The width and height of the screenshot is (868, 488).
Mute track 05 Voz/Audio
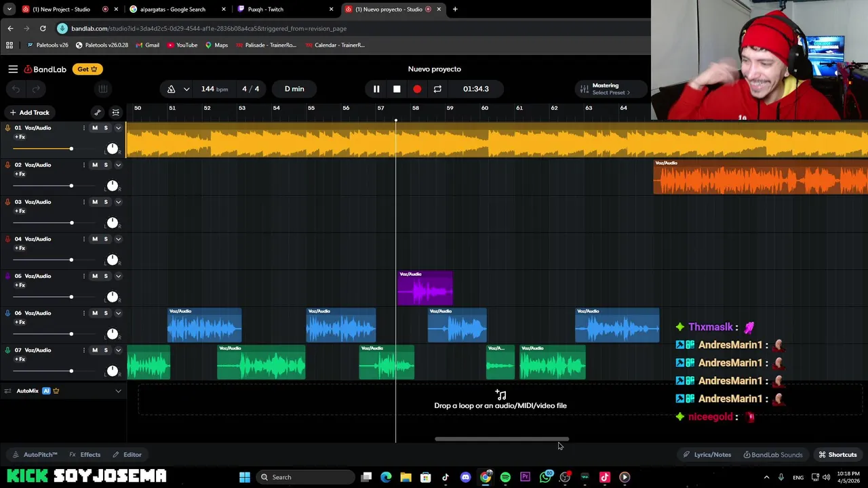(x=95, y=276)
